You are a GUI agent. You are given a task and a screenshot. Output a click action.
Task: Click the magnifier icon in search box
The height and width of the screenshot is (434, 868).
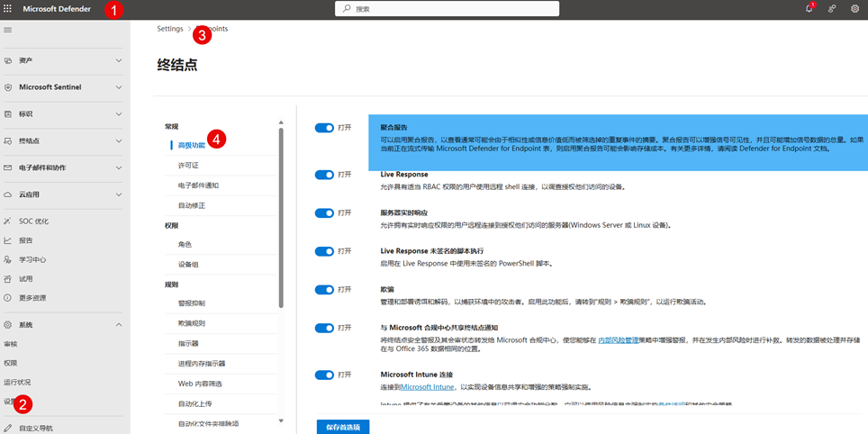[347, 9]
